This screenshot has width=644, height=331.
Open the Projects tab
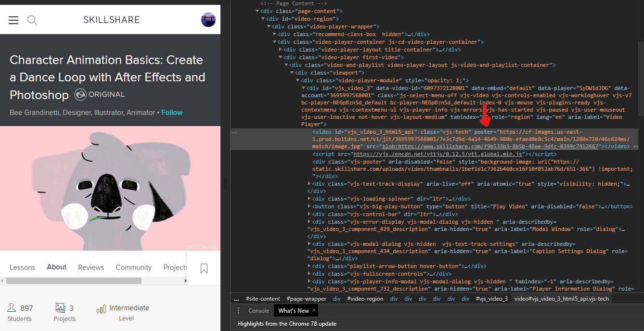175,267
